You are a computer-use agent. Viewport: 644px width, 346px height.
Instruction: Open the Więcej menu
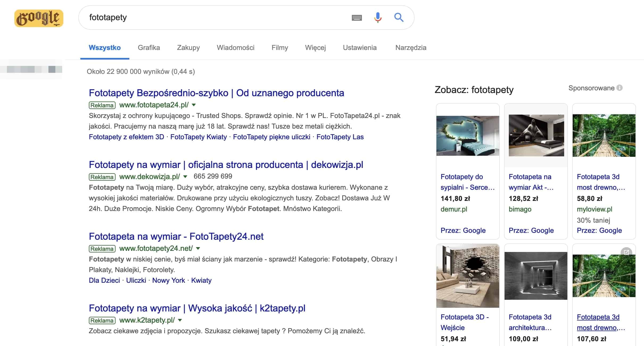(315, 48)
